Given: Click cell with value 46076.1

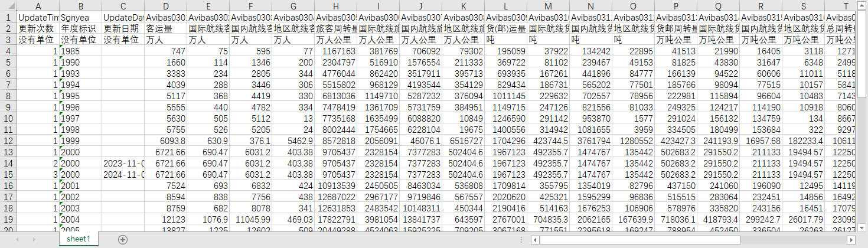Looking at the screenshot, I should 421,141.
